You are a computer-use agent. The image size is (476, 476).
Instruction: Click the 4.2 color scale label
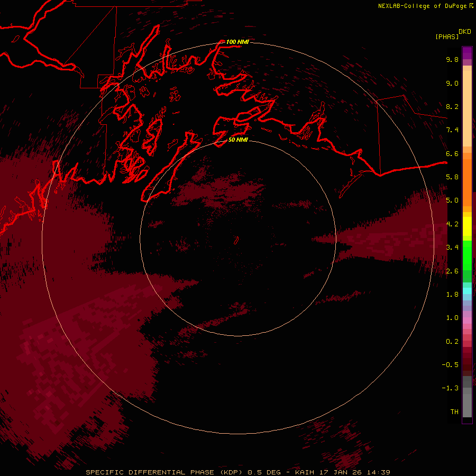point(452,224)
